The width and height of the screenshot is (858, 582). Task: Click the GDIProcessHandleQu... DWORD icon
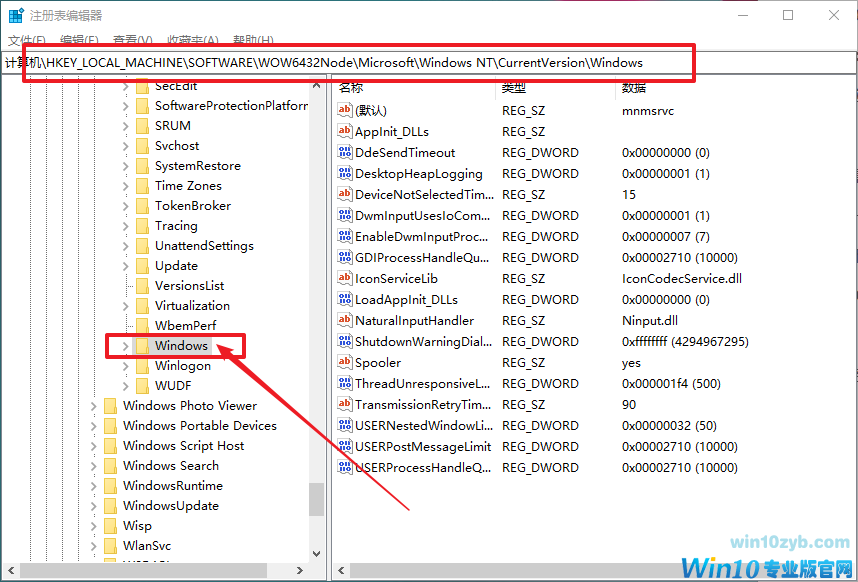(x=345, y=257)
